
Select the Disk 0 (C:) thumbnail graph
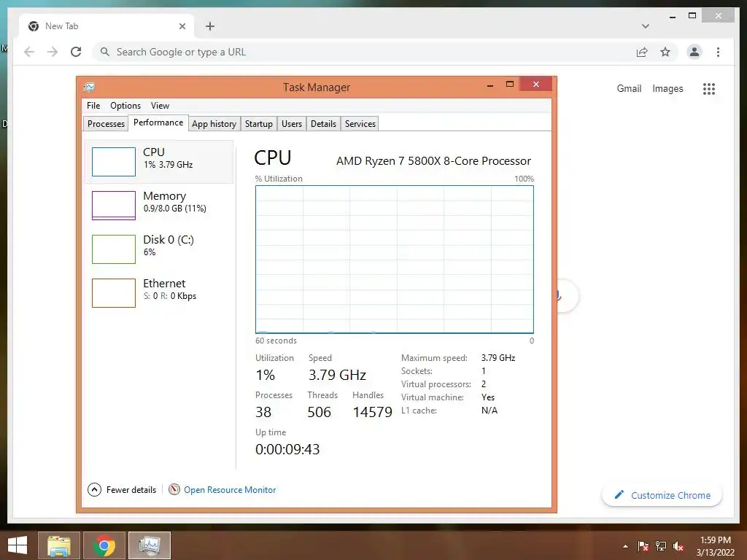pyautogui.click(x=113, y=249)
